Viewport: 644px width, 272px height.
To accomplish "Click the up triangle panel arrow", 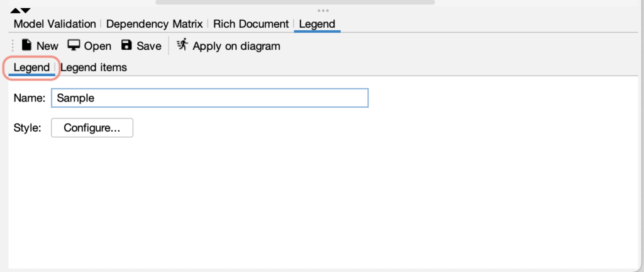I will coord(15,10).
